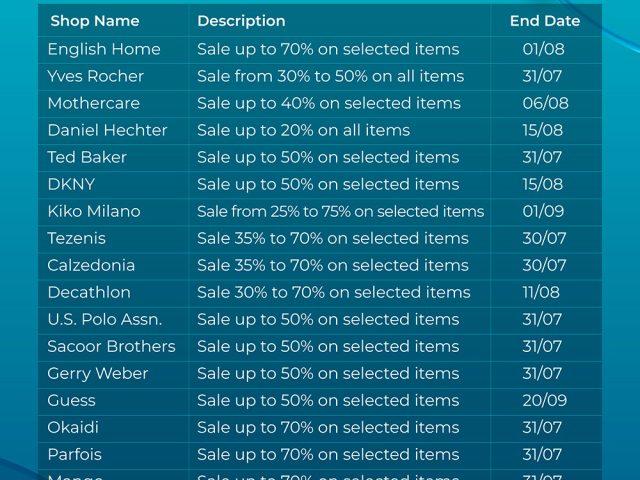The image size is (640, 480).
Task: Select the Gerry Weber shop name
Action: click(x=98, y=374)
